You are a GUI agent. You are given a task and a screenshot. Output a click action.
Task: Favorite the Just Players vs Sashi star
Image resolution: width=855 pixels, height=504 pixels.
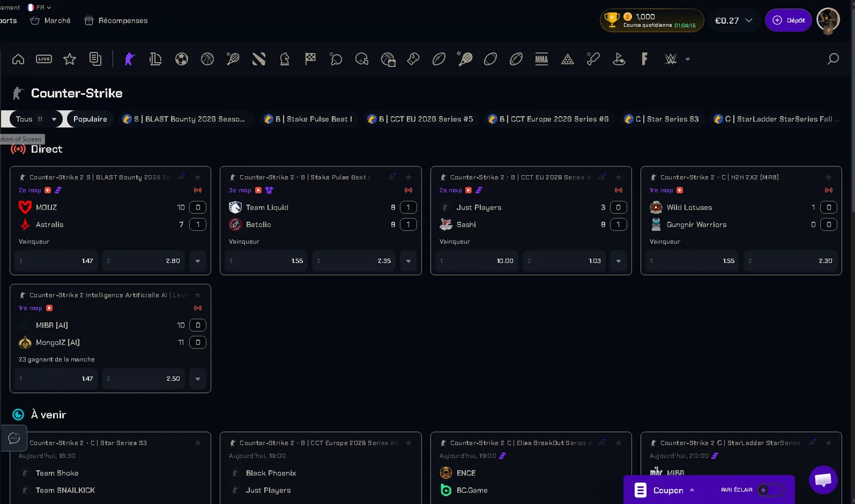tap(619, 177)
